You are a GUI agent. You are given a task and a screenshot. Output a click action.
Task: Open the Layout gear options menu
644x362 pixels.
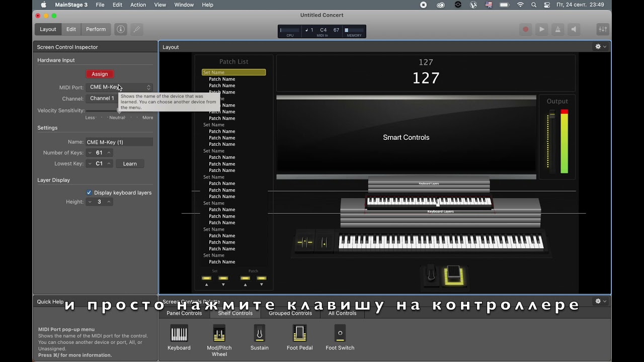(x=601, y=47)
